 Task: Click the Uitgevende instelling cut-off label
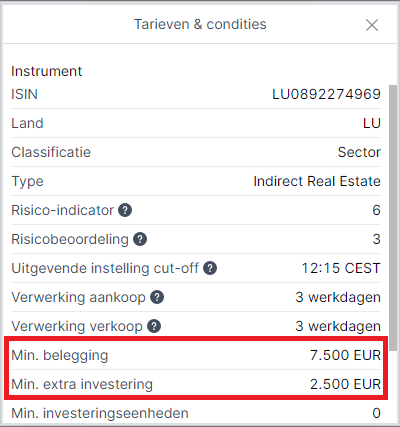105,268
